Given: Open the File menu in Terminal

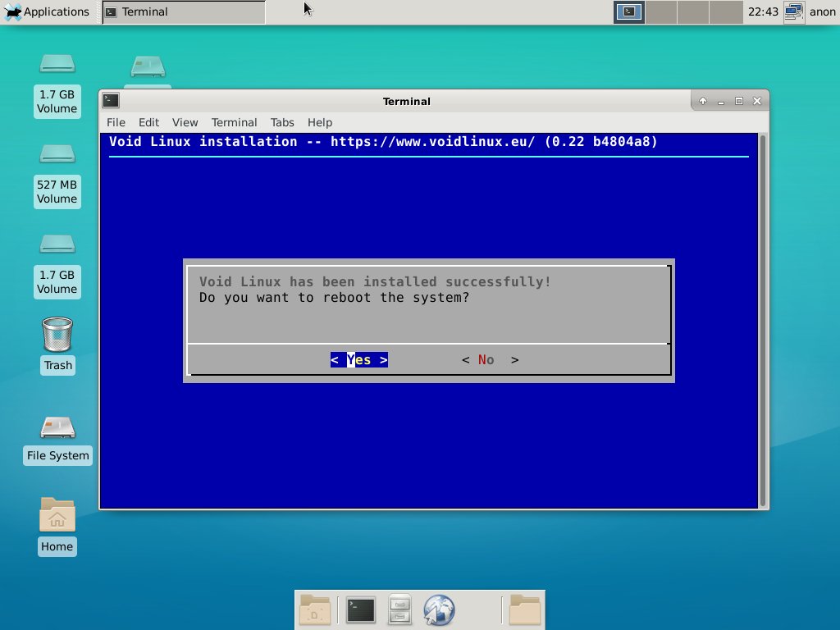Looking at the screenshot, I should 116,122.
